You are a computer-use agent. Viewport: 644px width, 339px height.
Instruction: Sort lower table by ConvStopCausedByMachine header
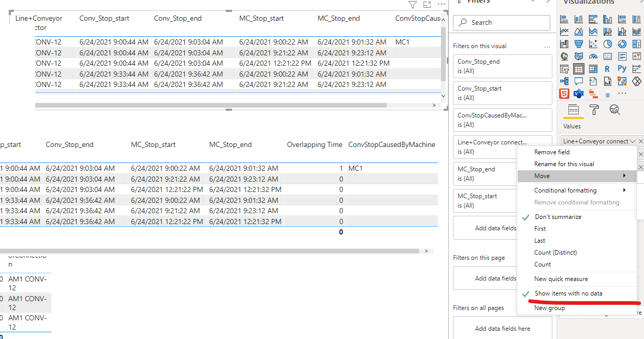pos(392,144)
